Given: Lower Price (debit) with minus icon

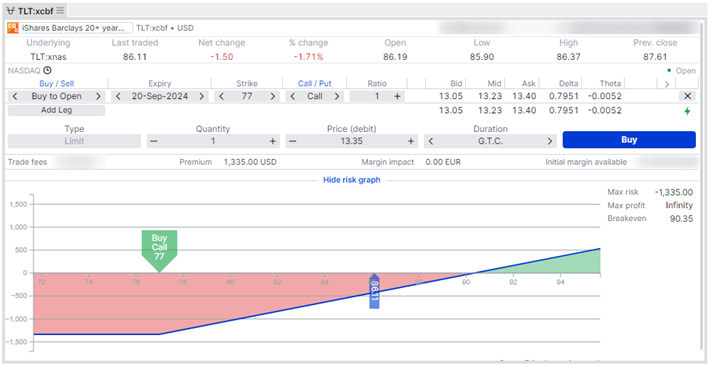Looking at the screenshot, I should pos(293,141).
